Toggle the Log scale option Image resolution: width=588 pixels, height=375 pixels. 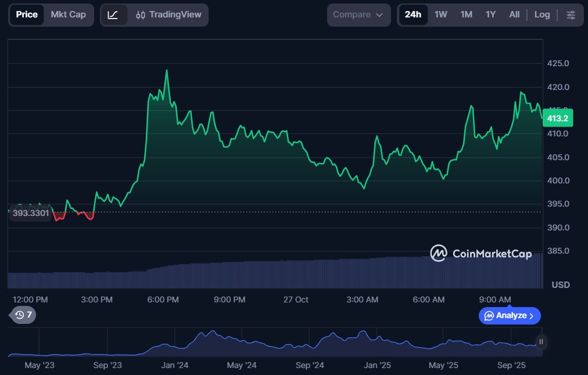coord(542,15)
